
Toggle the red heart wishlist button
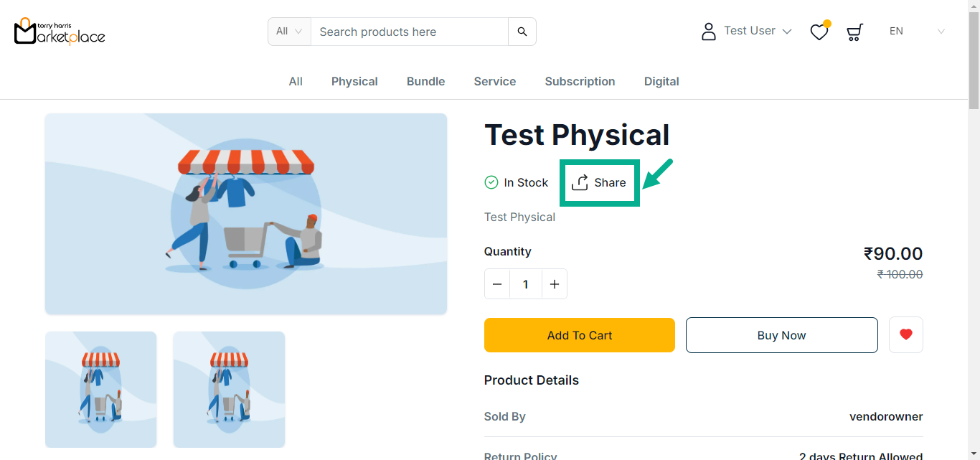(x=905, y=335)
